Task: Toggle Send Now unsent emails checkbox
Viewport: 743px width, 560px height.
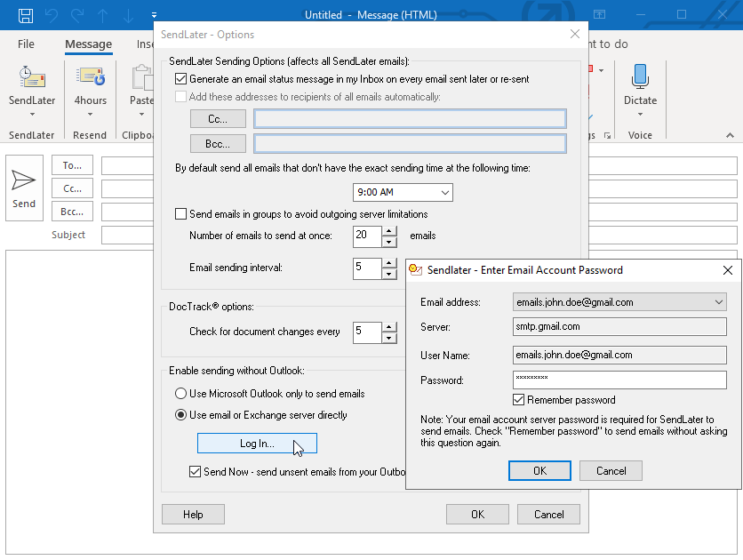Action: click(x=195, y=471)
